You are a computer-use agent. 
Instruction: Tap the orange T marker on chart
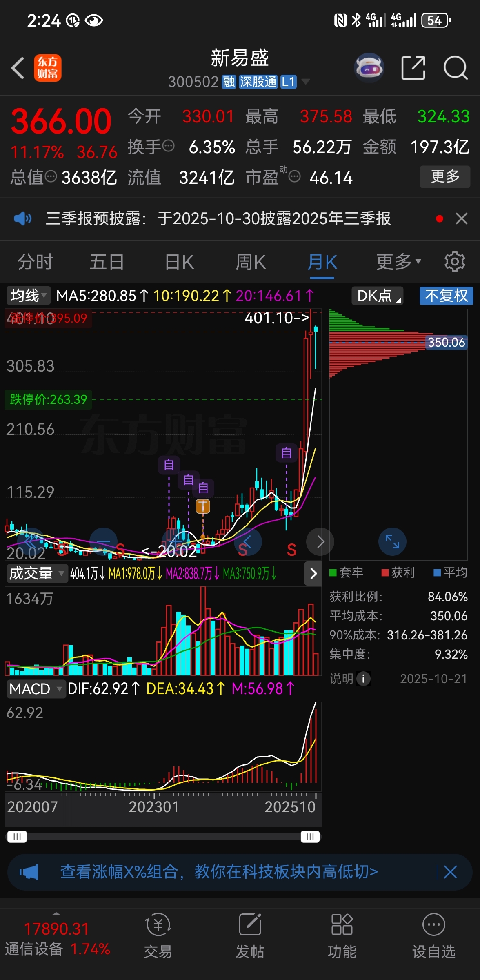coord(203,506)
